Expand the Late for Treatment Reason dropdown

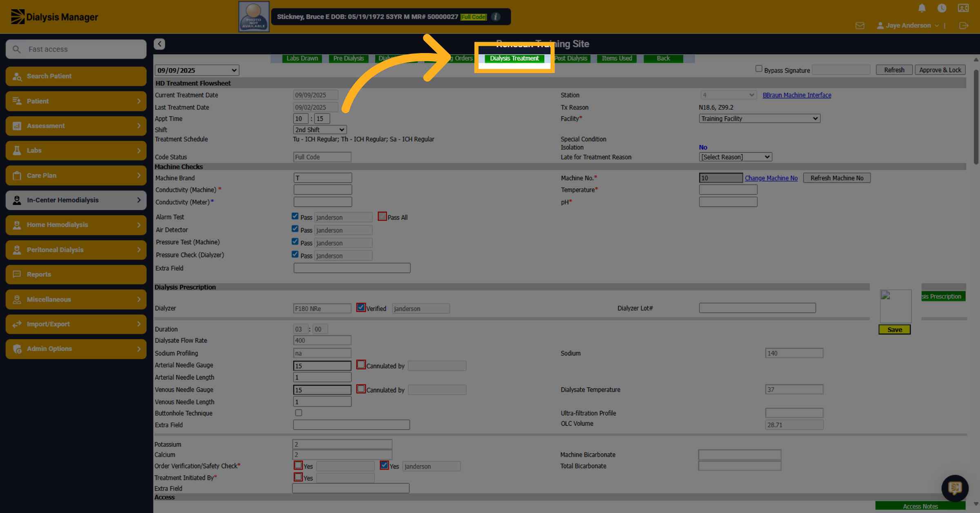(735, 157)
